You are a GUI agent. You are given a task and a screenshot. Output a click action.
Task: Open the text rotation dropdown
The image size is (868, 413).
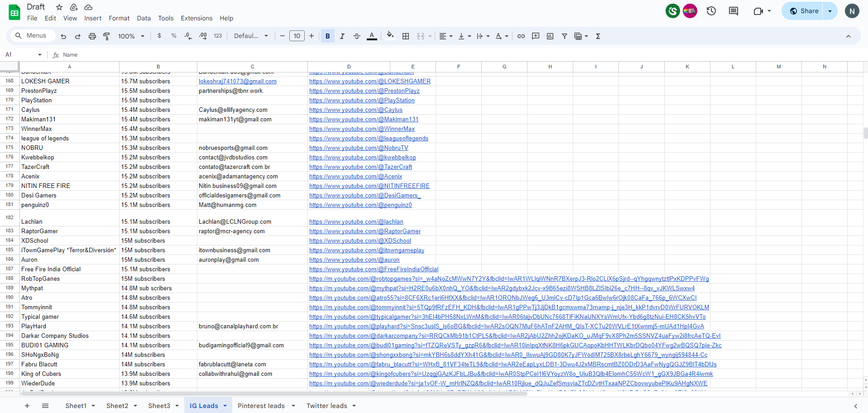coord(502,36)
